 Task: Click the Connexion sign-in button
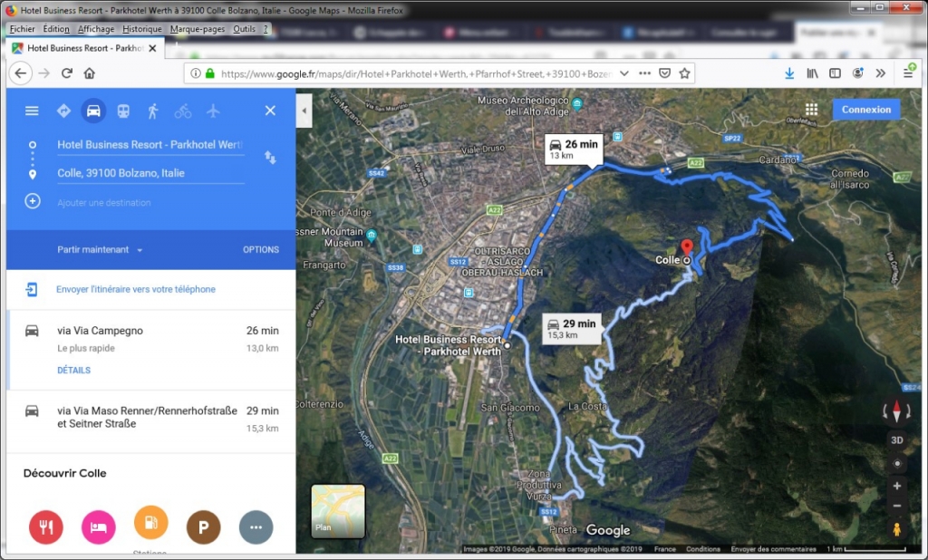click(866, 110)
